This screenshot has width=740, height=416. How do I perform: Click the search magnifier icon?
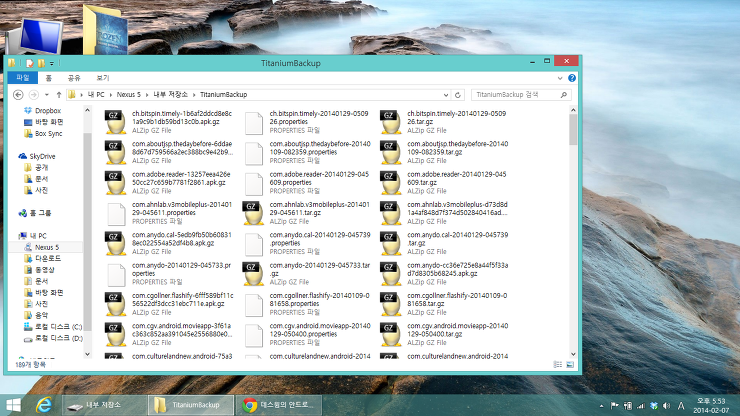[x=563, y=95]
